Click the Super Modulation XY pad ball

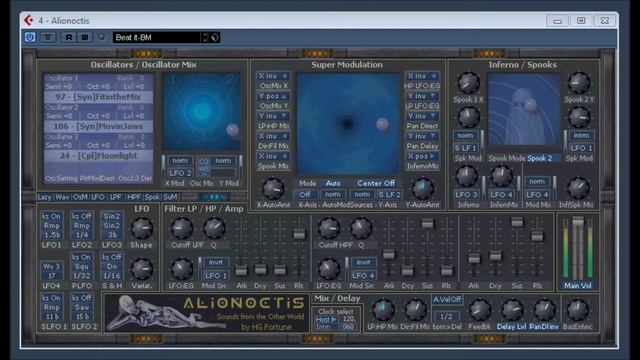pyautogui.click(x=382, y=124)
